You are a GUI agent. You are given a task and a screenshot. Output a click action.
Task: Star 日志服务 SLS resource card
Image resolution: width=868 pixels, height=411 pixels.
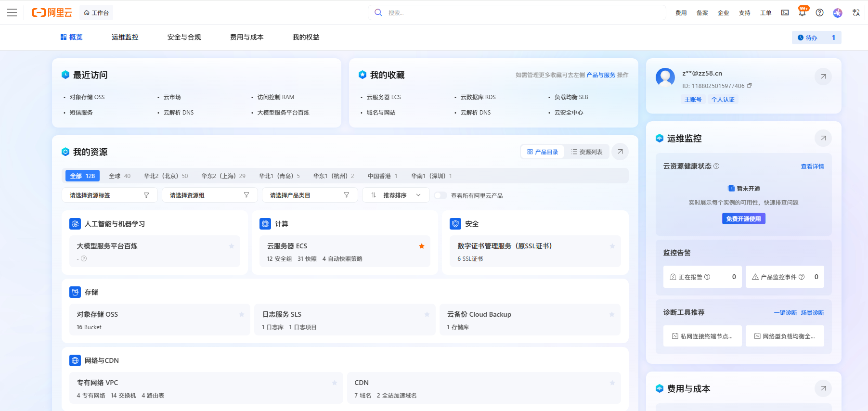coord(427,314)
